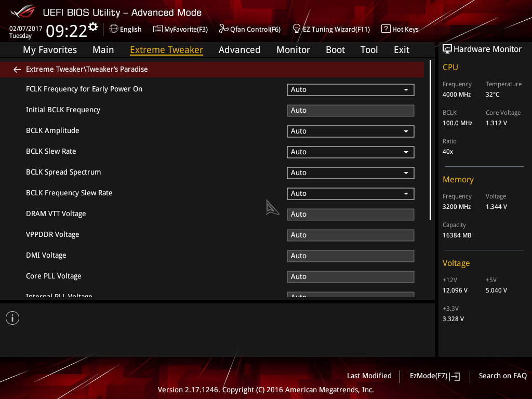Image resolution: width=532 pixels, height=399 pixels.
Task: Open BCLK Spread Spectrum dropdown
Action: point(351,172)
